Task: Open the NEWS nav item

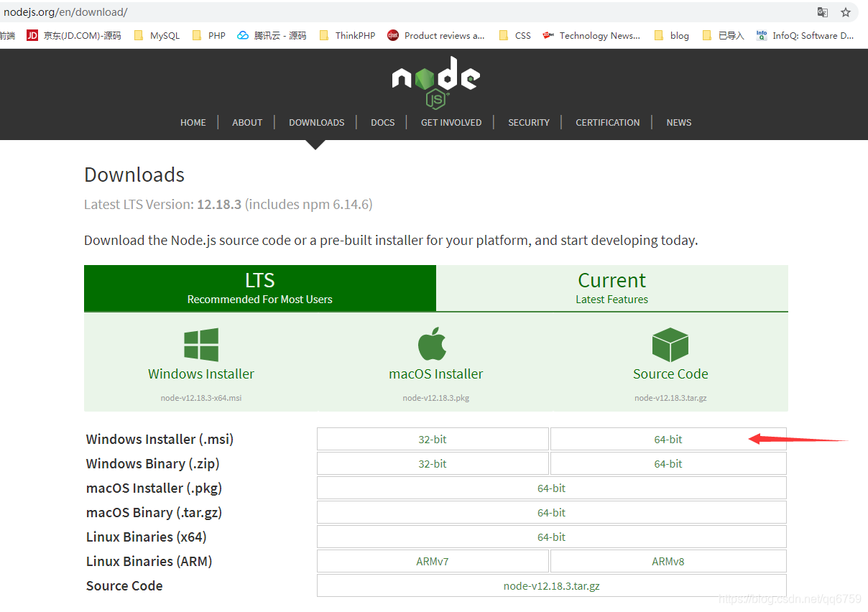Action: (679, 122)
